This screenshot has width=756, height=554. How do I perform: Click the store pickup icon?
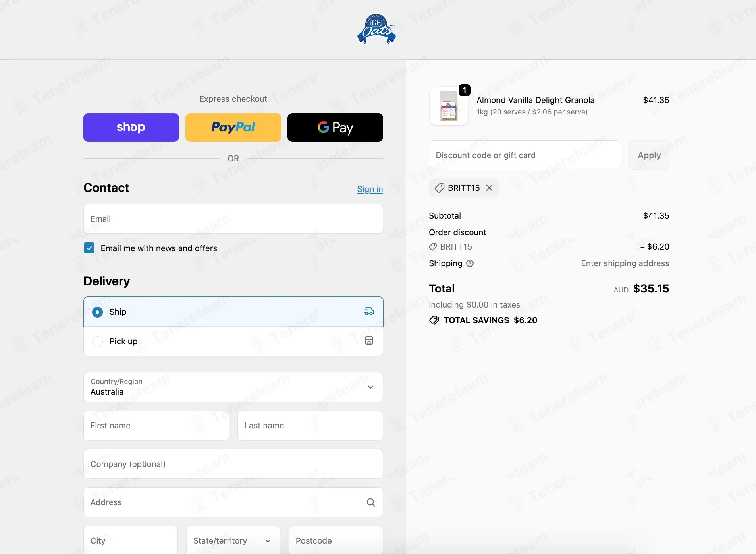pyautogui.click(x=369, y=341)
